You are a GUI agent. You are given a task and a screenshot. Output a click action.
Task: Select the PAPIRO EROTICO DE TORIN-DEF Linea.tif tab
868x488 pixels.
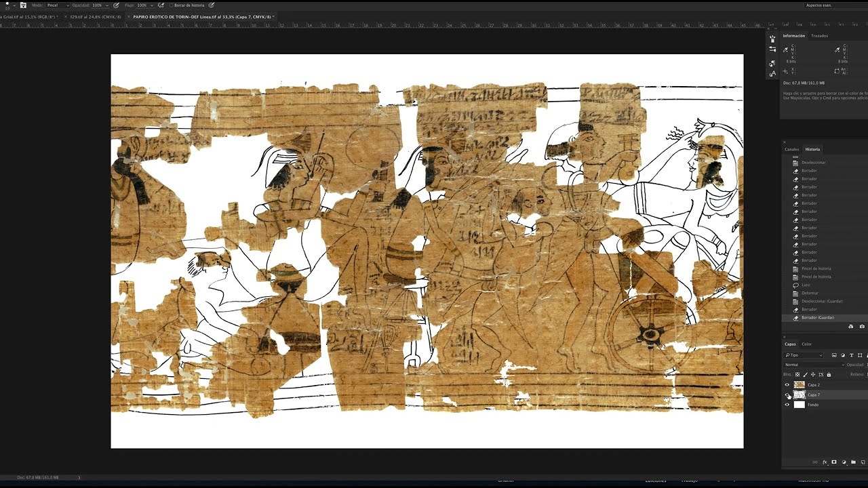coord(203,17)
